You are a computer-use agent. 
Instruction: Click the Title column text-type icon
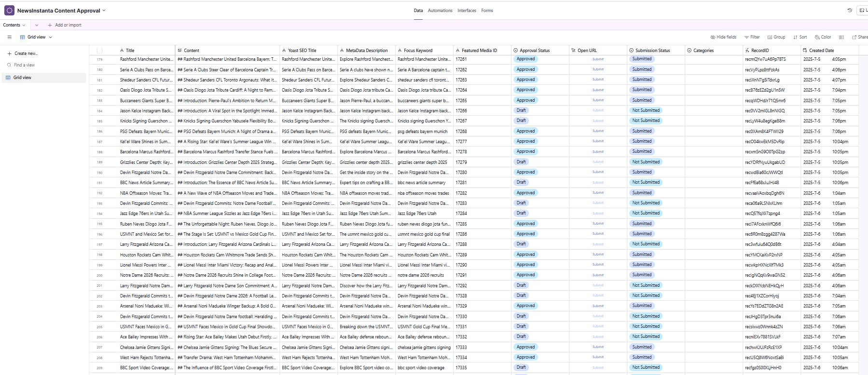[122, 50]
